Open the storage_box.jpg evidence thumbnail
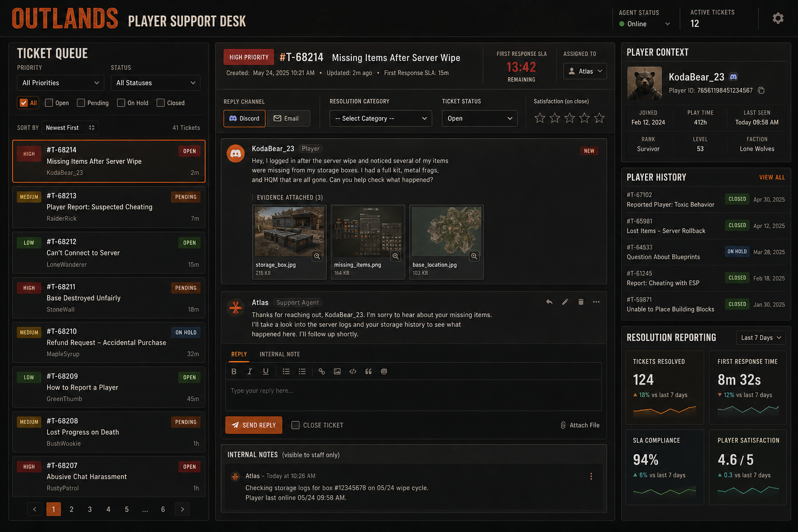The width and height of the screenshot is (798, 532). [x=289, y=232]
